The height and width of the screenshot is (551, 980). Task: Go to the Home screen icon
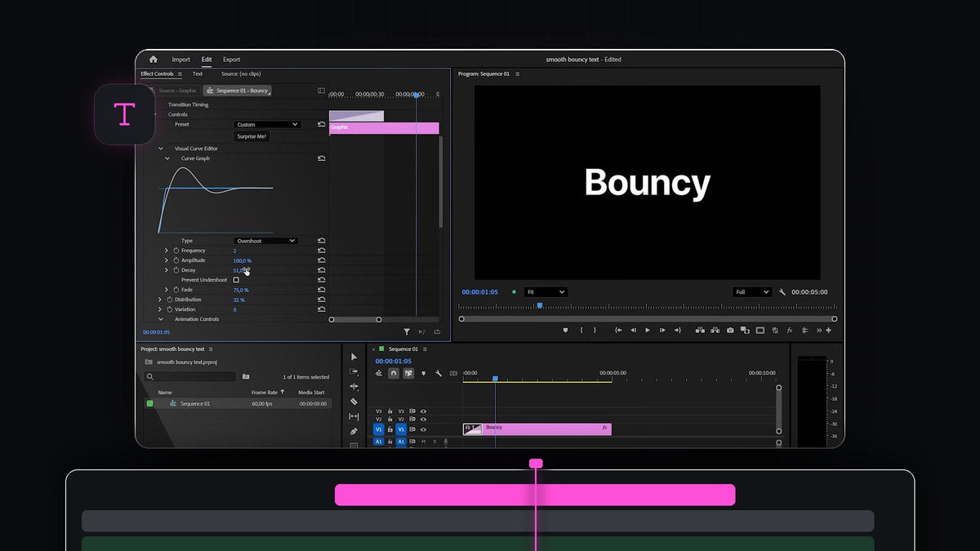pos(153,60)
